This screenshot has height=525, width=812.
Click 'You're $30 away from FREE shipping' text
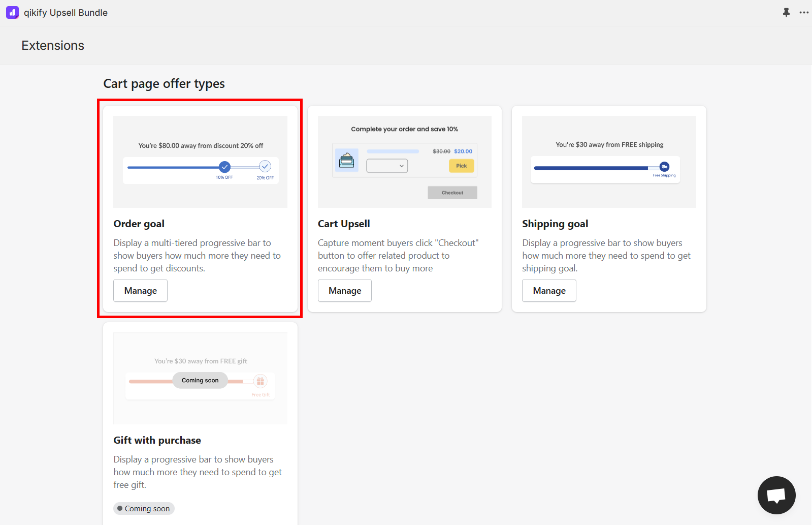[609, 144]
